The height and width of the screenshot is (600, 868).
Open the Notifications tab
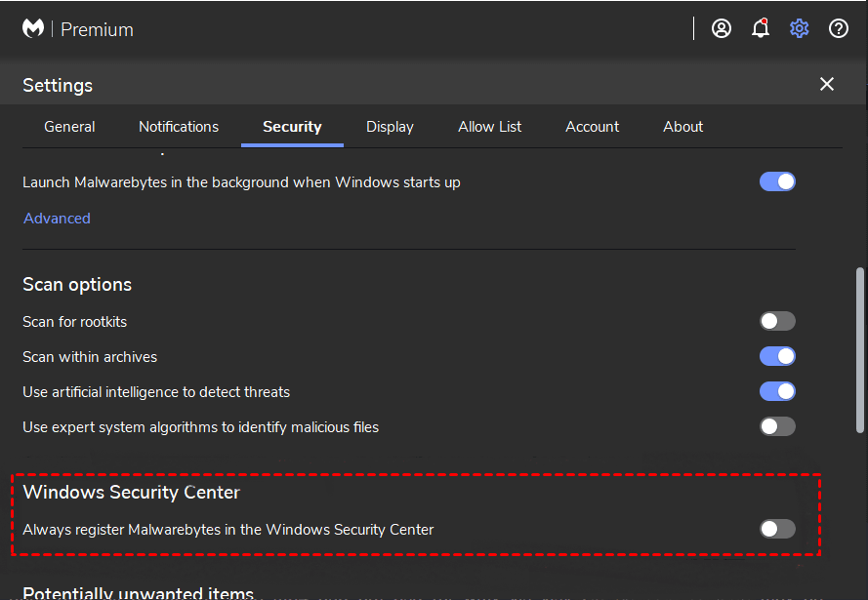pyautogui.click(x=179, y=127)
